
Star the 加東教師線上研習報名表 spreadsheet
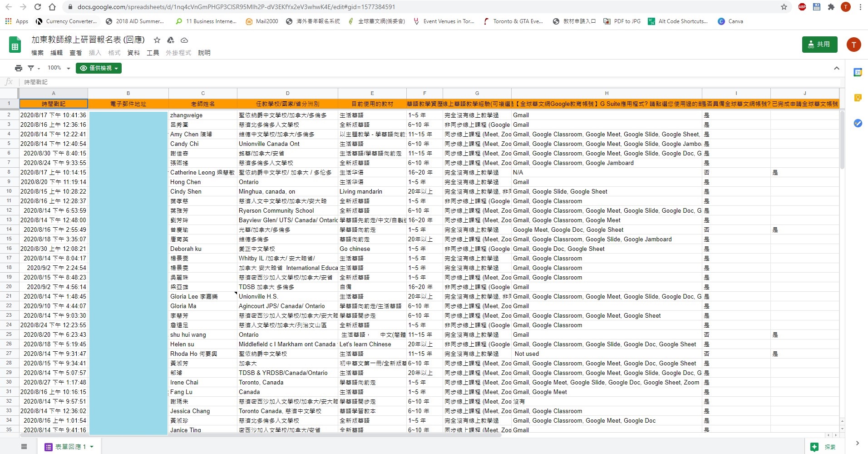[156, 40]
